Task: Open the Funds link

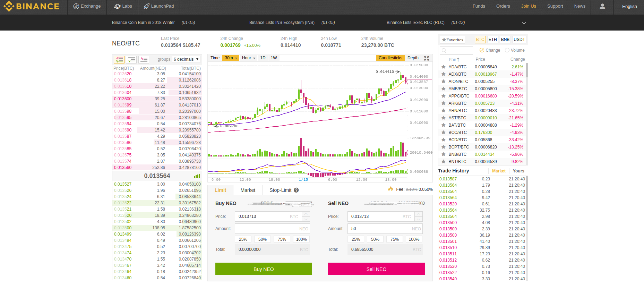Action: [479, 6]
